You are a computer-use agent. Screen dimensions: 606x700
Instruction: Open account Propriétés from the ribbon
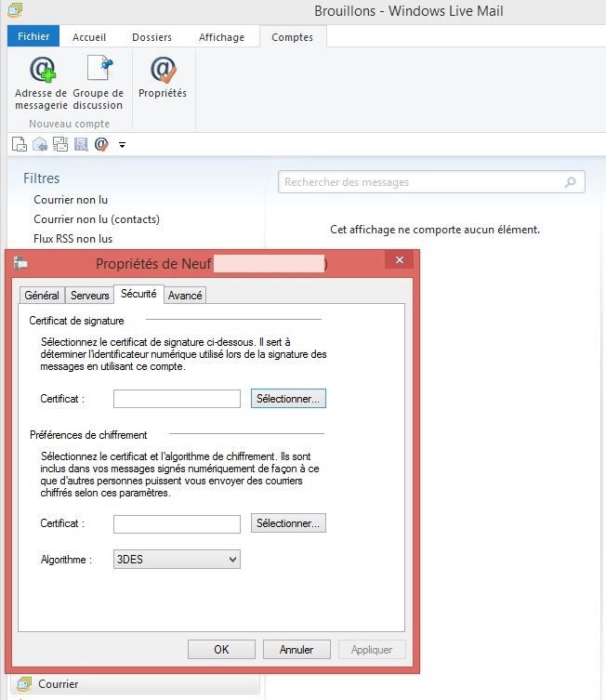[x=163, y=72]
